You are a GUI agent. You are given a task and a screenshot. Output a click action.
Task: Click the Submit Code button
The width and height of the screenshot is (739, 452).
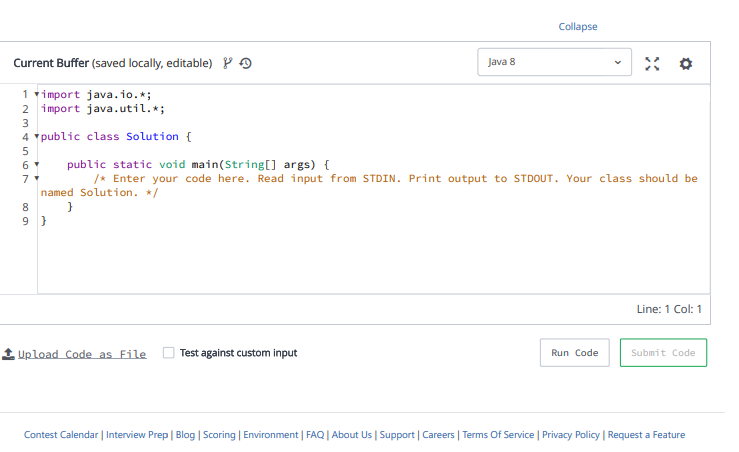click(663, 353)
